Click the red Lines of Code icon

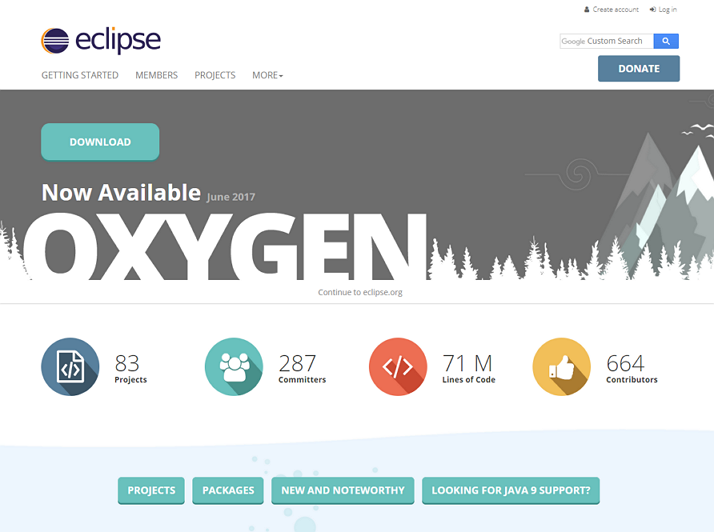click(x=398, y=367)
